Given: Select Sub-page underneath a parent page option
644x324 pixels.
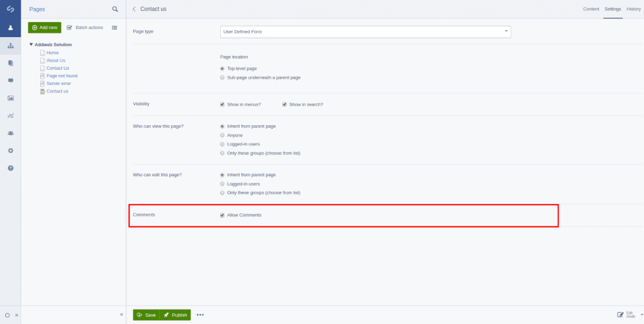Looking at the screenshot, I should pyautogui.click(x=222, y=77).
